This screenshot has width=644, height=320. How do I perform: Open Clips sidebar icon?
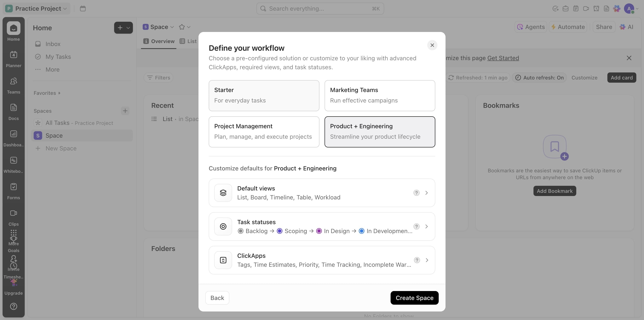[13, 218]
